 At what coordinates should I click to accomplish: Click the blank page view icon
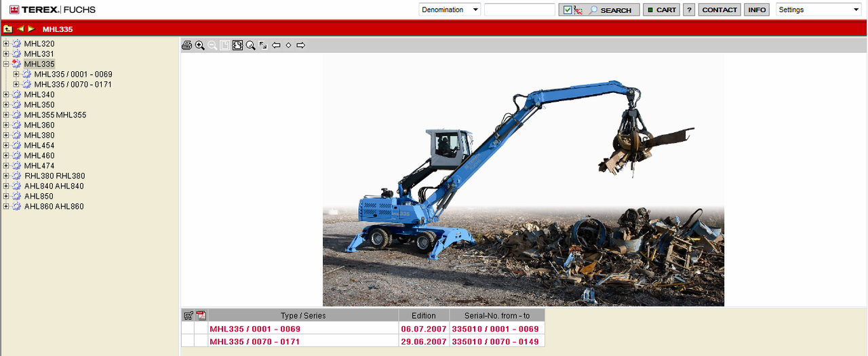(224, 45)
